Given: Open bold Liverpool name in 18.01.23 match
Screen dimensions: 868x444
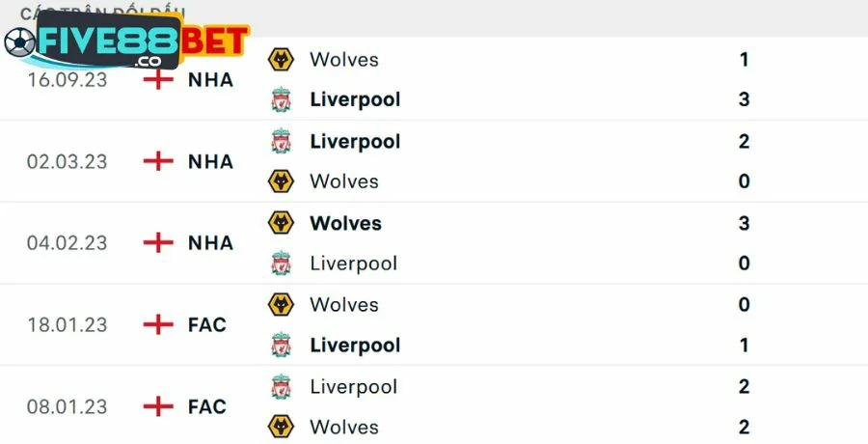Looking at the screenshot, I should pos(355,345).
